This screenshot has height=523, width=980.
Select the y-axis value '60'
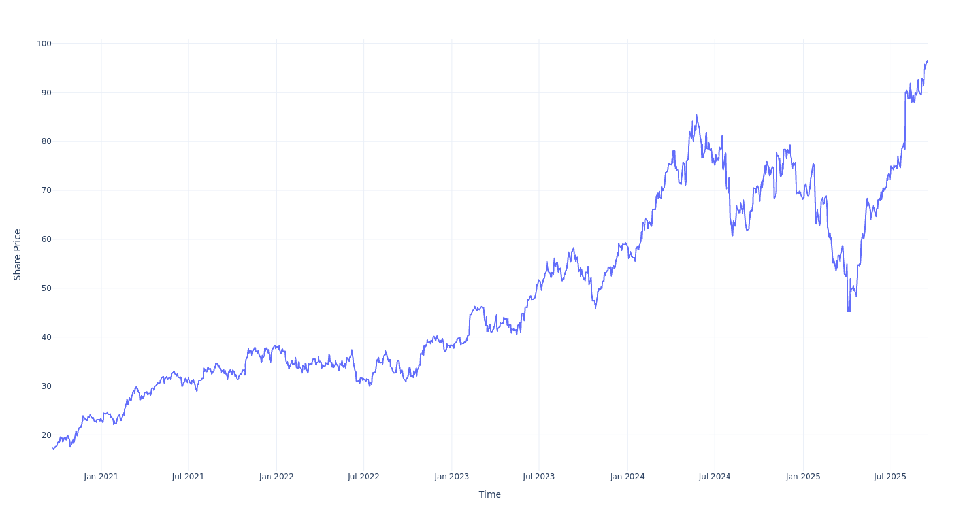tap(46, 239)
